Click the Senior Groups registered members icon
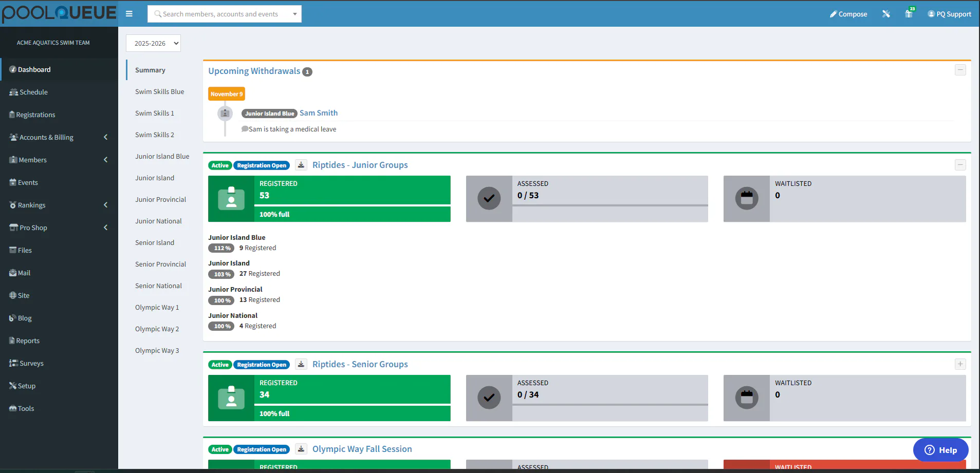The image size is (980, 473). click(x=231, y=398)
